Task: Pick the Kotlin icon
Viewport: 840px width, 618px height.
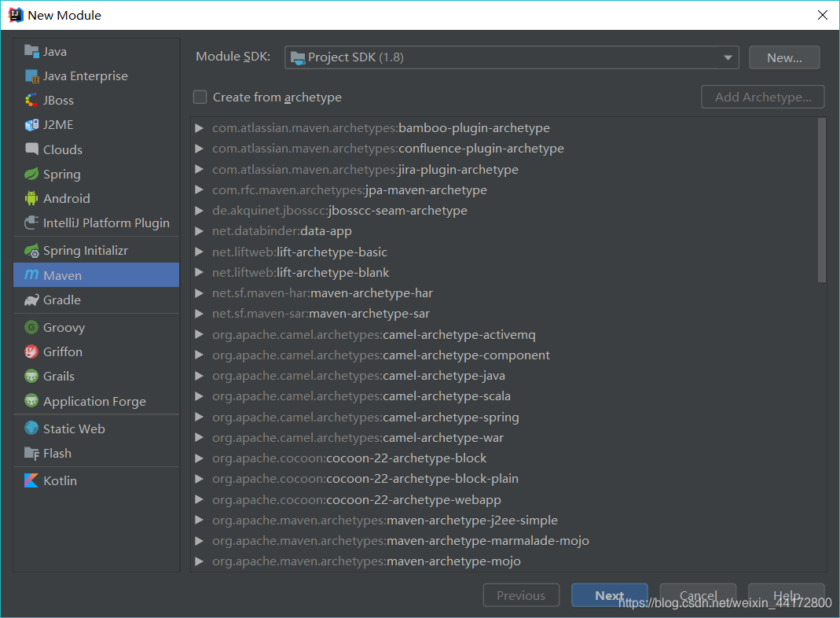Action: 31,480
